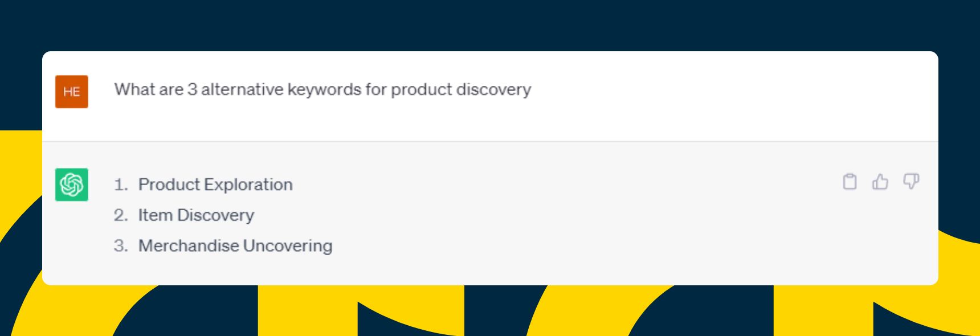980x336 pixels.
Task: Click the word Exploration in first answer
Action: point(248,185)
